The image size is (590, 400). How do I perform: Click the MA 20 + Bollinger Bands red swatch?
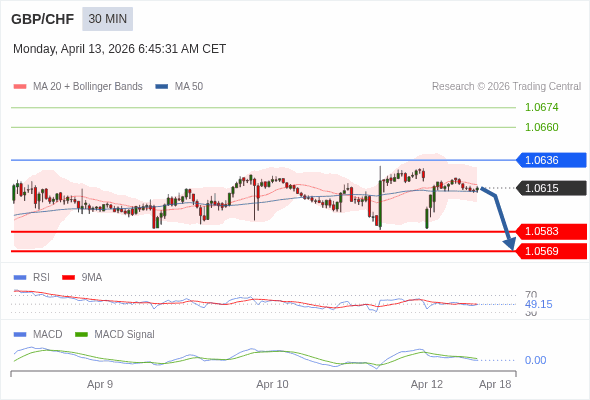tap(20, 87)
